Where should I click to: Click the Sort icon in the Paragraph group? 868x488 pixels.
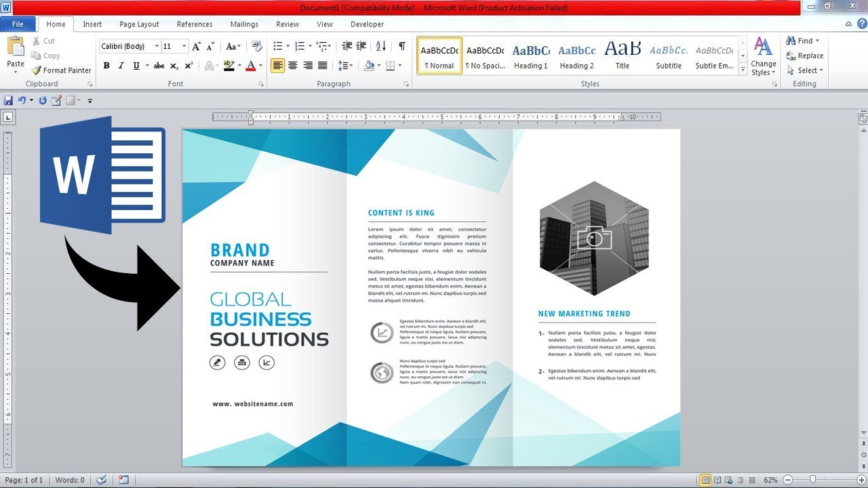(382, 46)
